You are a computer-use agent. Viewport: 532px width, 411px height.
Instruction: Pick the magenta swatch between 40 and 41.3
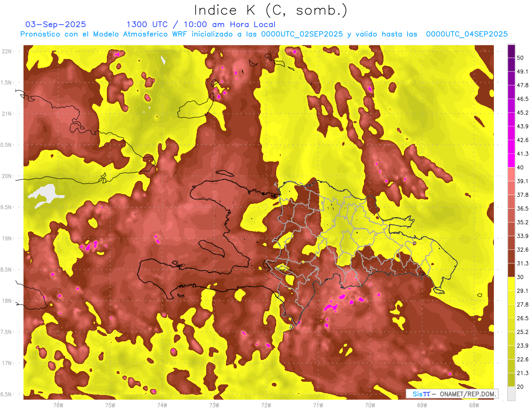[511, 160]
